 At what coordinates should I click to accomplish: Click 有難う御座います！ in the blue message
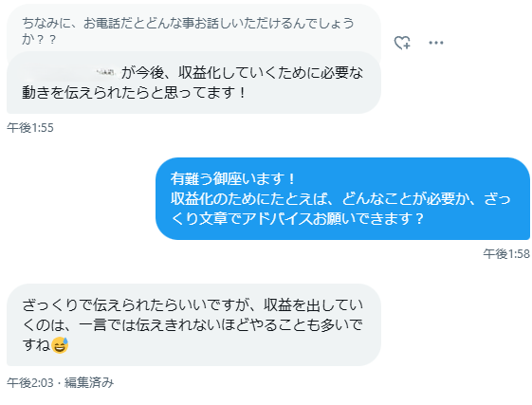coord(232,179)
